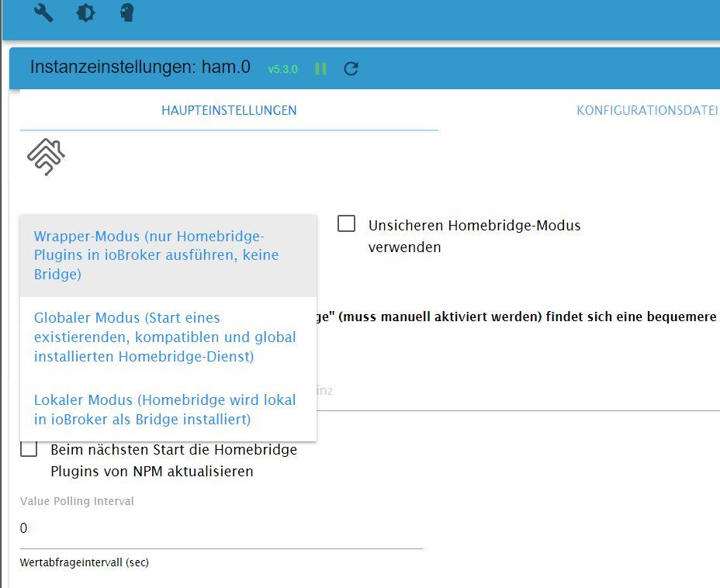Toggle the theme brightness icon
This screenshot has width=720, height=588.
85,12
